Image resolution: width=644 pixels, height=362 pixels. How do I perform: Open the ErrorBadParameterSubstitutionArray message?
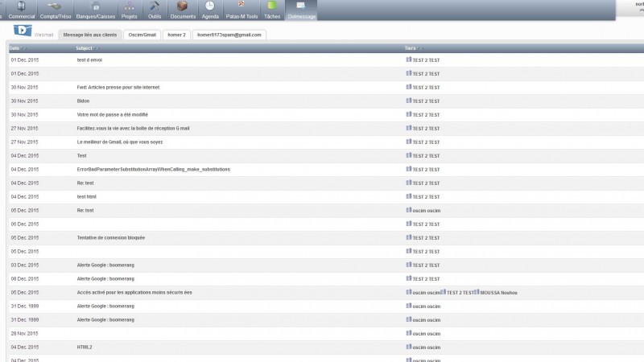154,170
